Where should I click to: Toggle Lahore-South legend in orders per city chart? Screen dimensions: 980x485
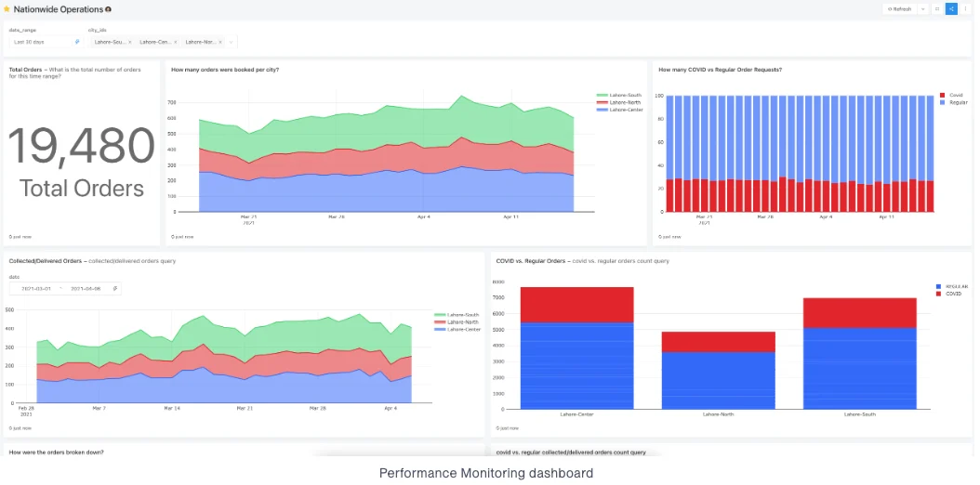618,96
